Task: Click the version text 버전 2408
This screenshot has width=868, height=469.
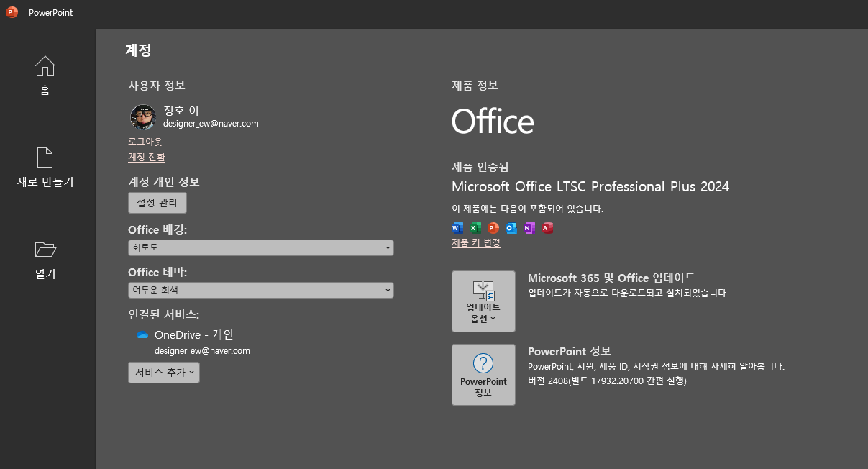Action: [x=608, y=381]
